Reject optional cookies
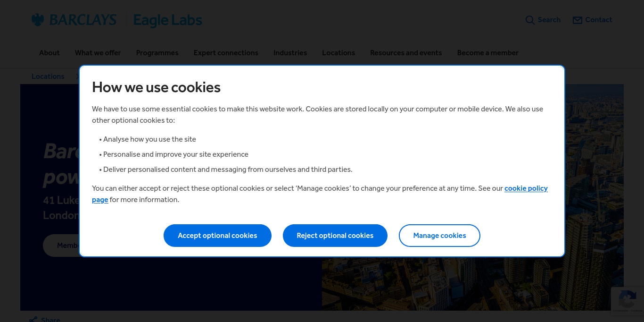Image resolution: width=644 pixels, height=322 pixels. coord(335,236)
